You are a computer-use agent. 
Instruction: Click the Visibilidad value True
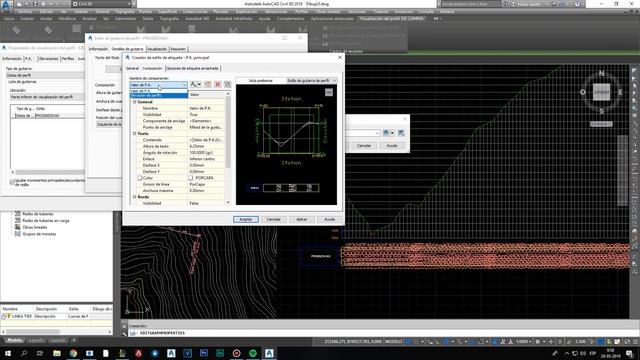206,115
